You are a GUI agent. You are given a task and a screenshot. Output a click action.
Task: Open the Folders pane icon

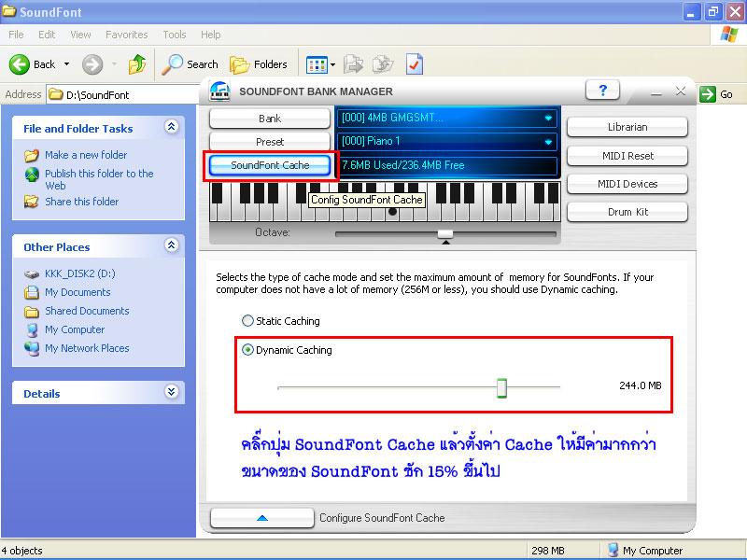point(239,64)
